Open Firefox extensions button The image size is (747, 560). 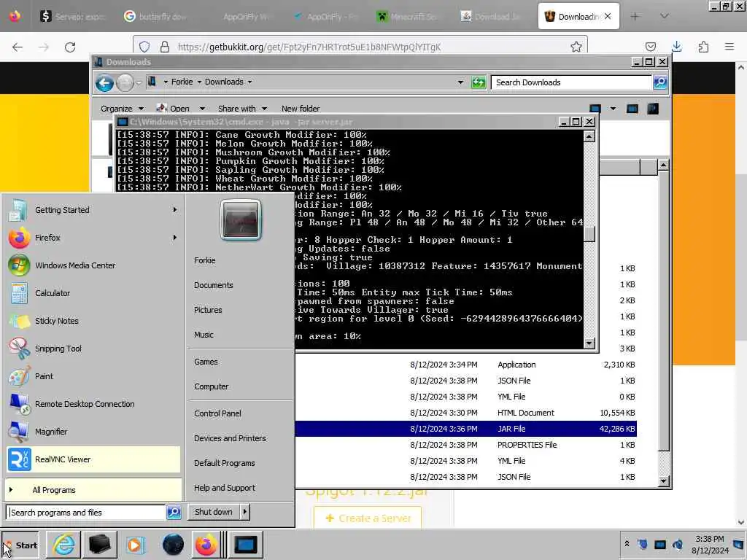pos(703,47)
